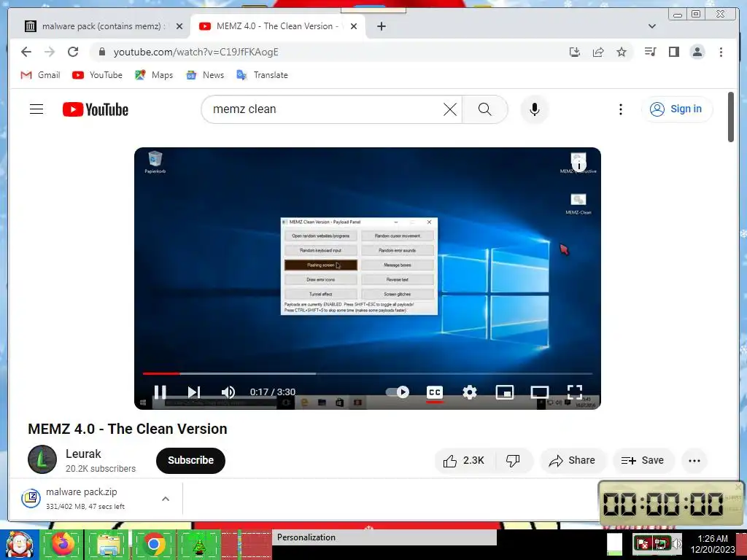Switch to Chrome in the taskbar
Screen dimensions: 747x560
[x=153, y=544]
